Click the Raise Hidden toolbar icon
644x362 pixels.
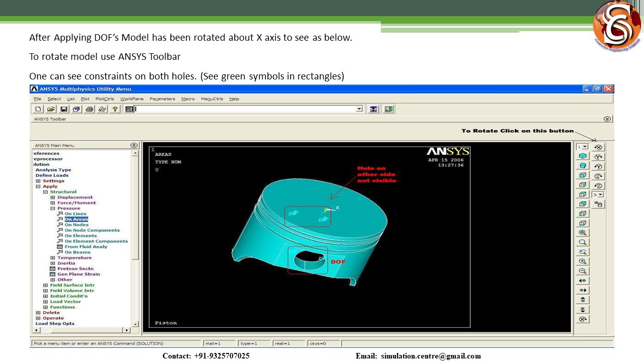[x=373, y=109]
